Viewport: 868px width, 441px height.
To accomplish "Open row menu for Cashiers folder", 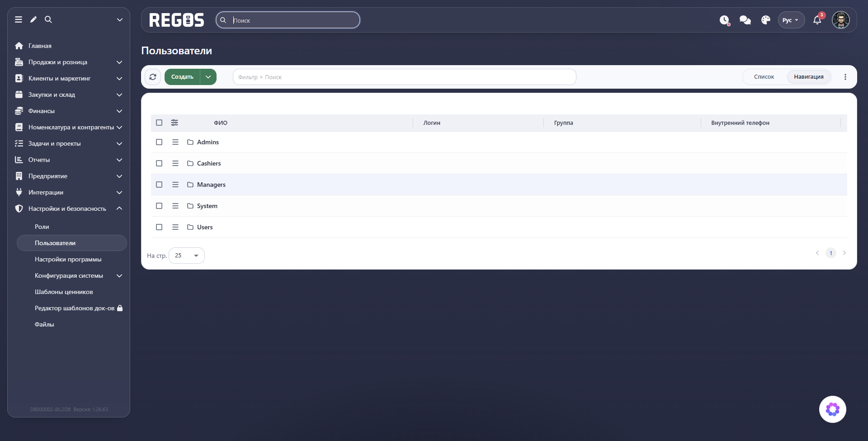I will [175, 163].
